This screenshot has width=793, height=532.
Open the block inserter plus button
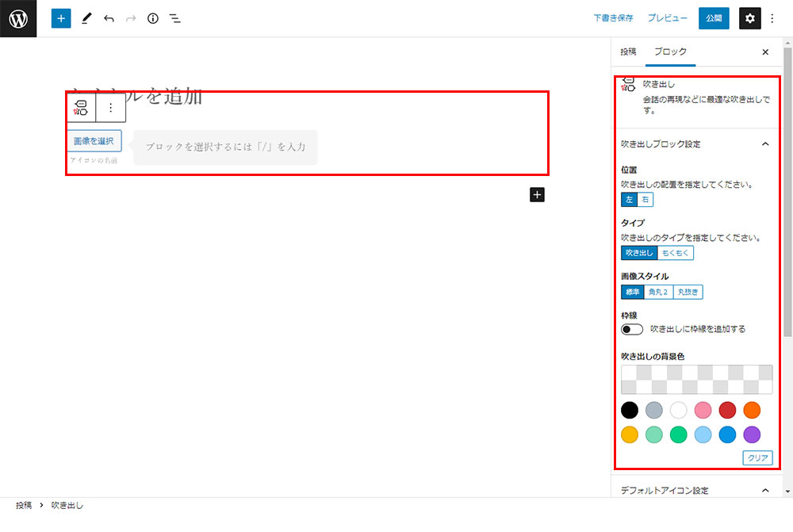(61, 18)
